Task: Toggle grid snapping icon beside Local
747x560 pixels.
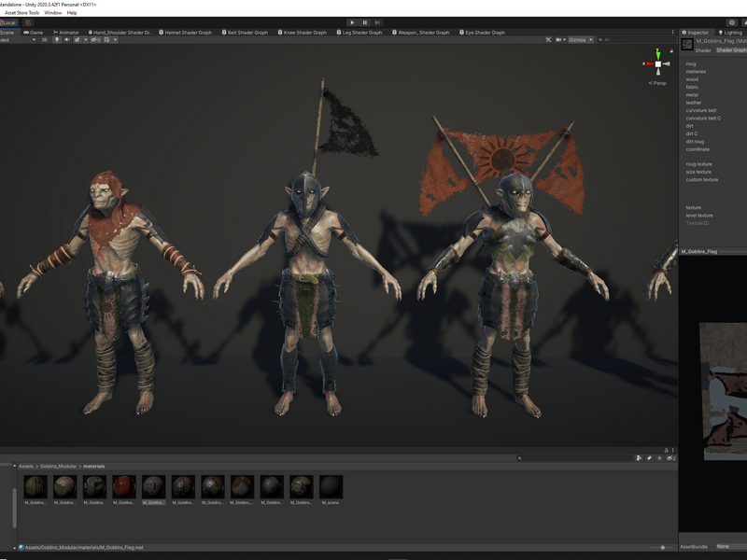Action: (x=28, y=22)
